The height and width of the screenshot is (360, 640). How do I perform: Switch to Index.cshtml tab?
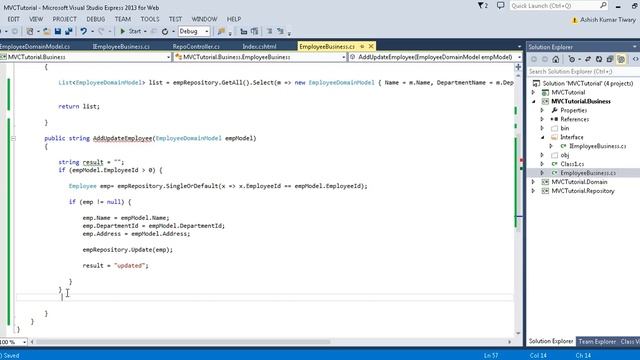[259, 47]
